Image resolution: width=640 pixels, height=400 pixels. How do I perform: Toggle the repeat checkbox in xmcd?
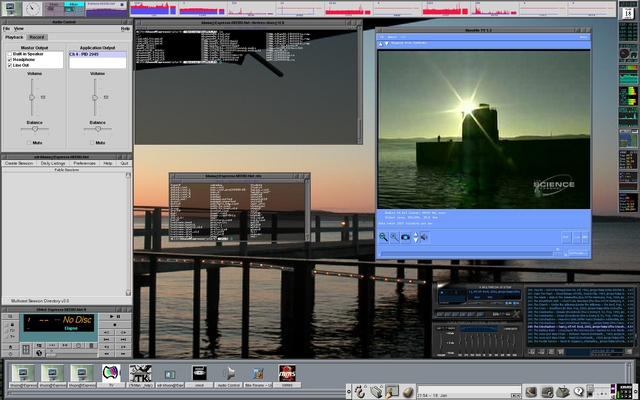pyautogui.click(x=7, y=331)
